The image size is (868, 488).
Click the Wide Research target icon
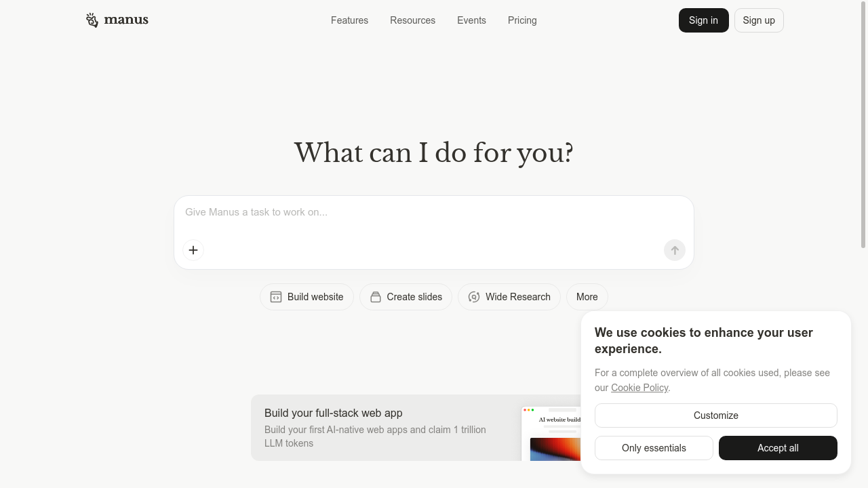pyautogui.click(x=474, y=297)
